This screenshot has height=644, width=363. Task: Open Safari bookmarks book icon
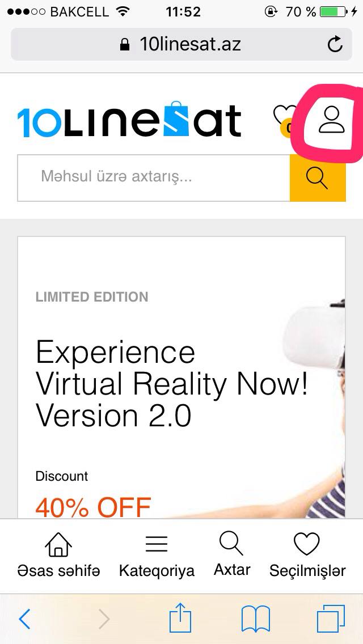255,619
